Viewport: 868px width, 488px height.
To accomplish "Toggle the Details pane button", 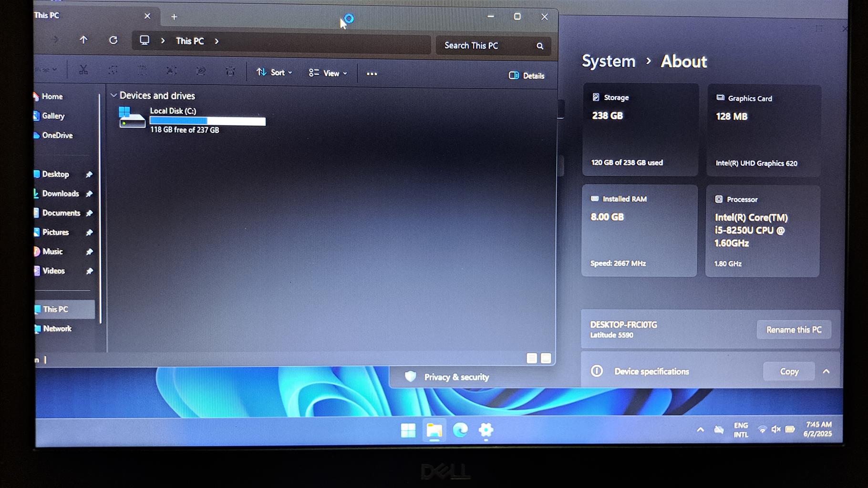I will [527, 76].
